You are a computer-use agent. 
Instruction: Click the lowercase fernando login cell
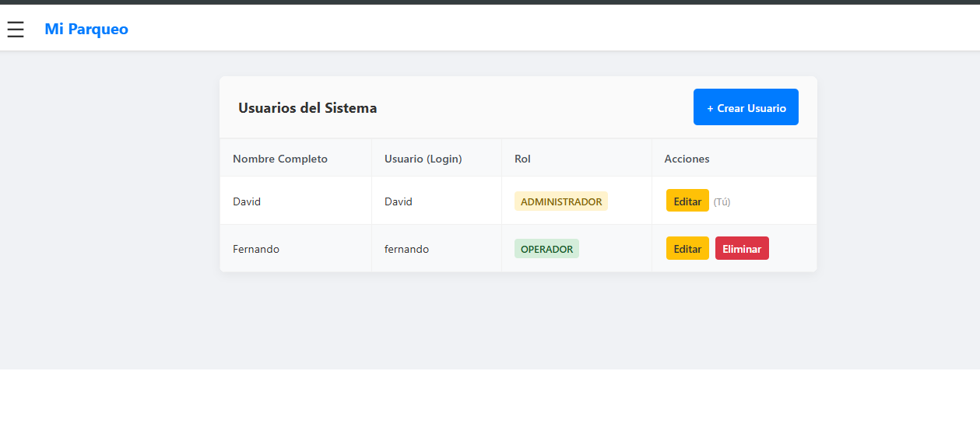click(x=406, y=249)
